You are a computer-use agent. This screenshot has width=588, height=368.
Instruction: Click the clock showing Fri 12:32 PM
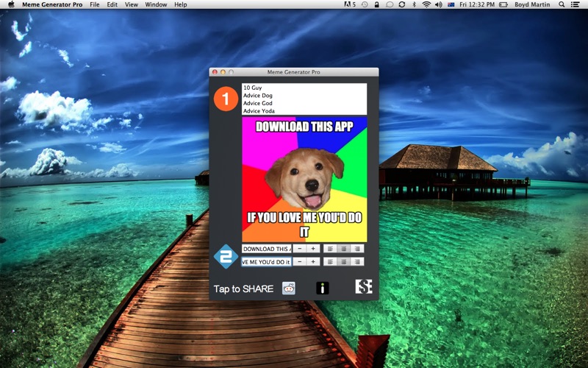(x=477, y=4)
